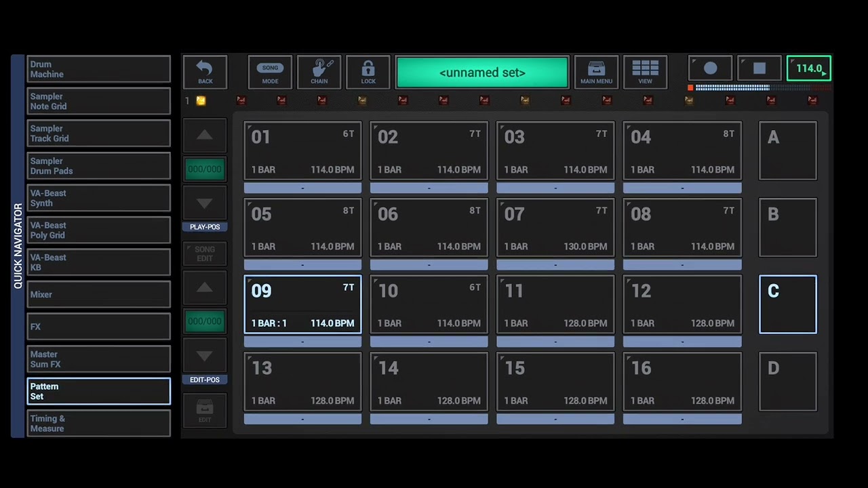Click the QUICK NAVIGATOR side tab
This screenshot has height=488, width=868.
[x=18, y=246]
